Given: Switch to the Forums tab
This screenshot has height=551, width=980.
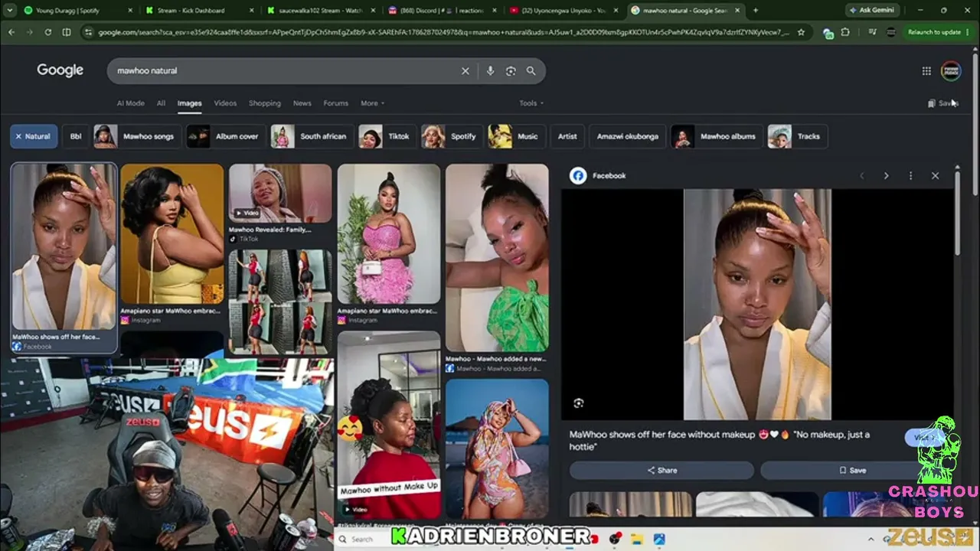Looking at the screenshot, I should (335, 103).
